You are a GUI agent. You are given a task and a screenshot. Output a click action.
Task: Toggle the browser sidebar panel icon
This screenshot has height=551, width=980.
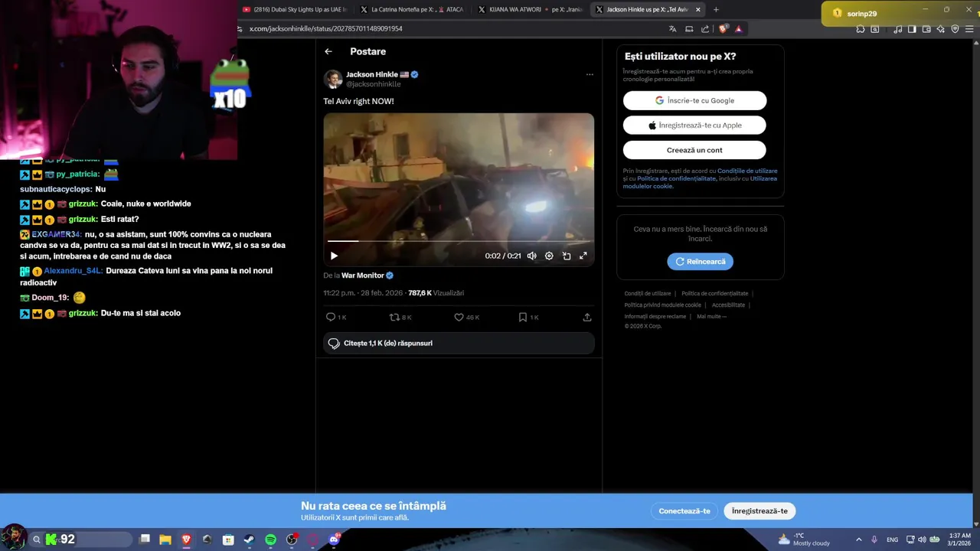pos(912,29)
